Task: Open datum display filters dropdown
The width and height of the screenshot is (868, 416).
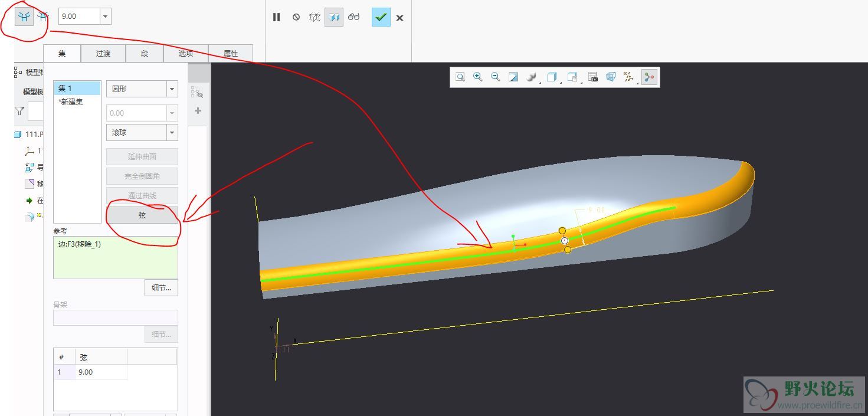Action: pyautogui.click(x=630, y=77)
